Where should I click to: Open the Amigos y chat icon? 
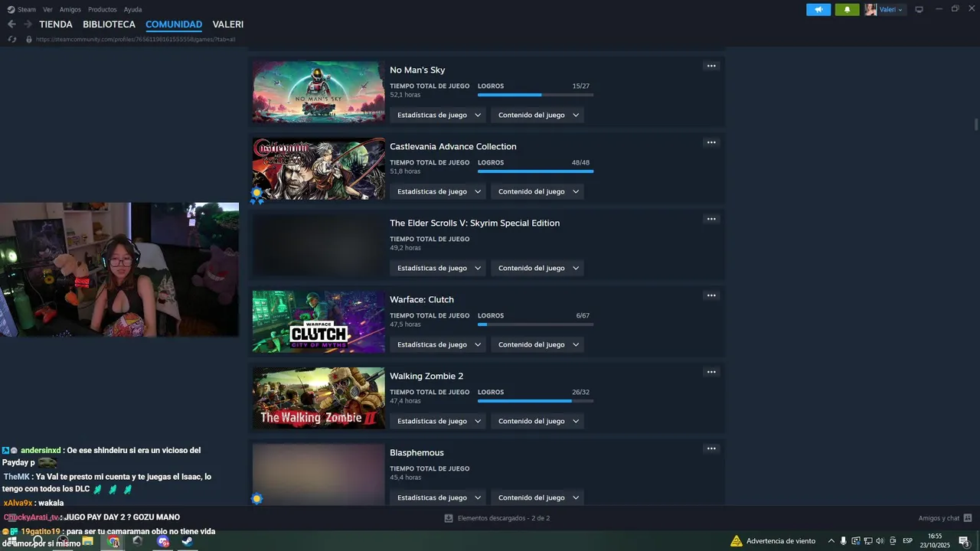pos(967,518)
